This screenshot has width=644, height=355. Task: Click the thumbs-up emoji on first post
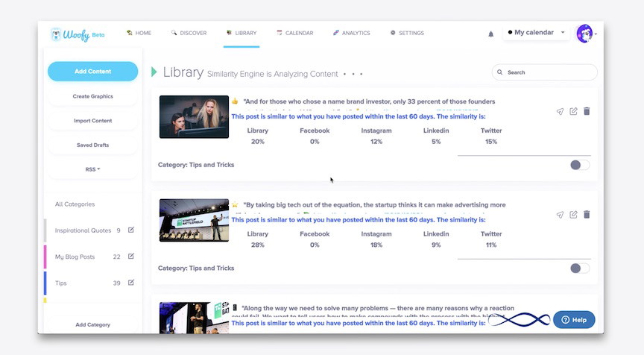coord(235,101)
